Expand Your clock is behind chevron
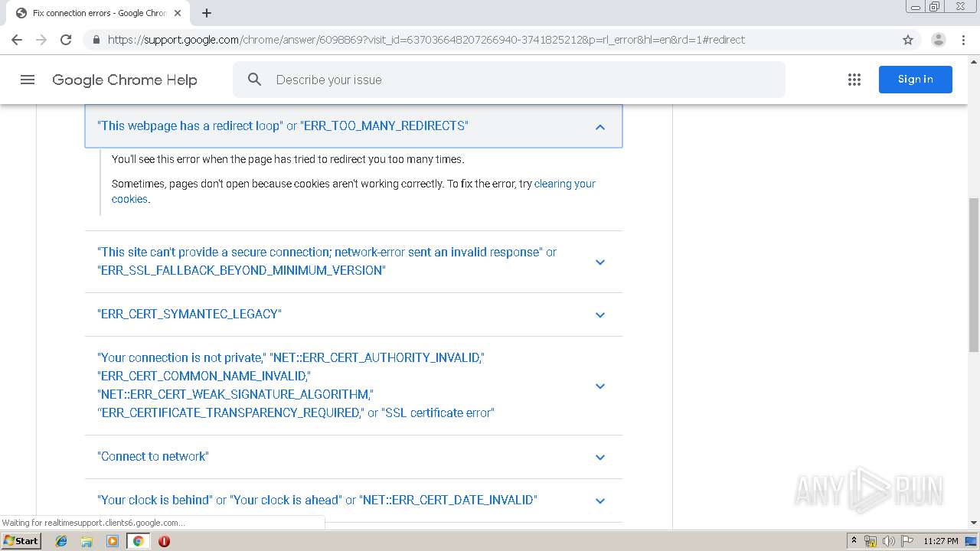 [x=600, y=500]
